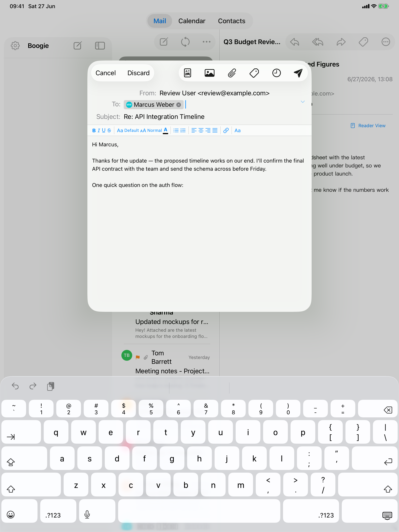Toggle bold formatting in compose toolbar
This screenshot has width=399, height=532.
(x=94, y=130)
